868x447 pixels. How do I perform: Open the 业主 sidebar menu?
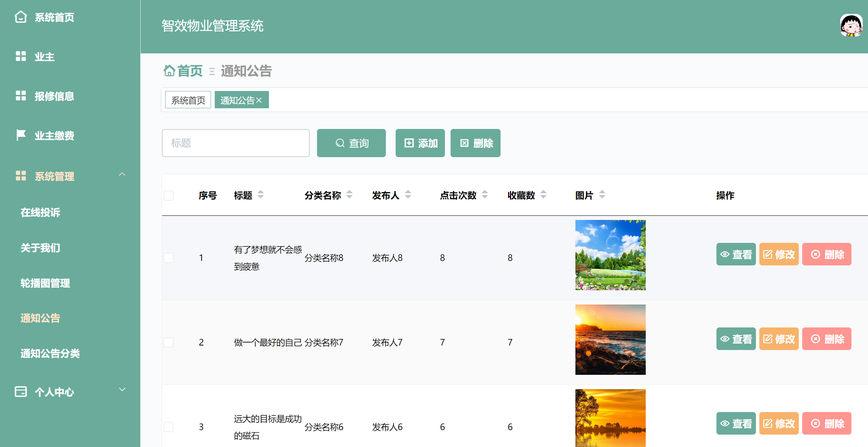(44, 57)
